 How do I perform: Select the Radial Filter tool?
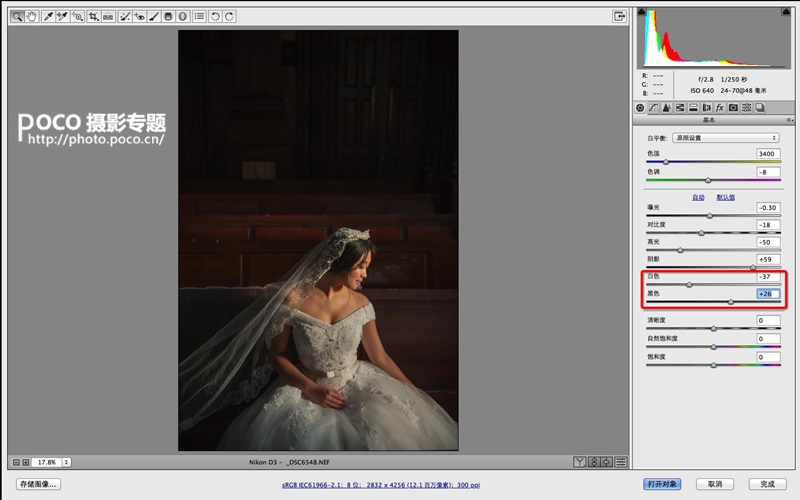(x=183, y=16)
